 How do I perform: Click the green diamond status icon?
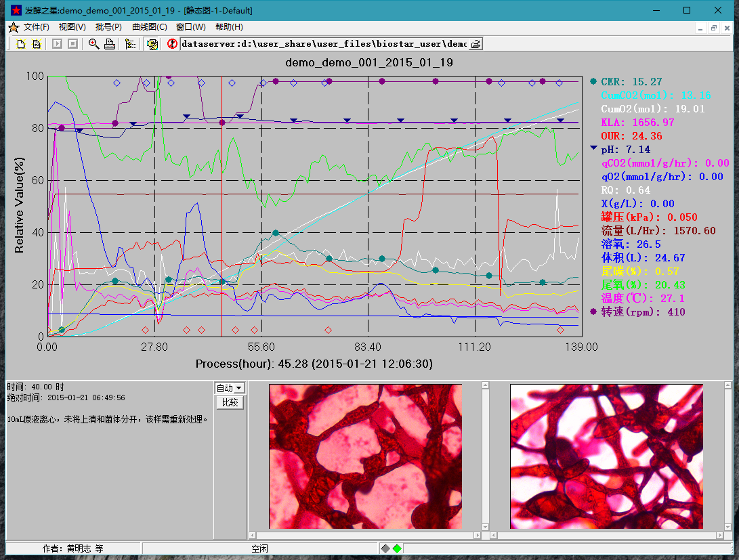[397, 548]
